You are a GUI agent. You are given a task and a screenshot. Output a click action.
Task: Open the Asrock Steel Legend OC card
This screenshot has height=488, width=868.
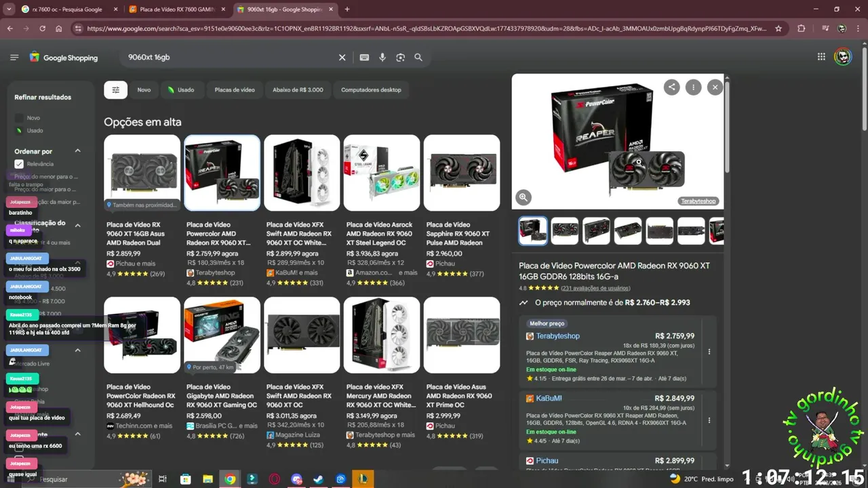click(x=382, y=210)
